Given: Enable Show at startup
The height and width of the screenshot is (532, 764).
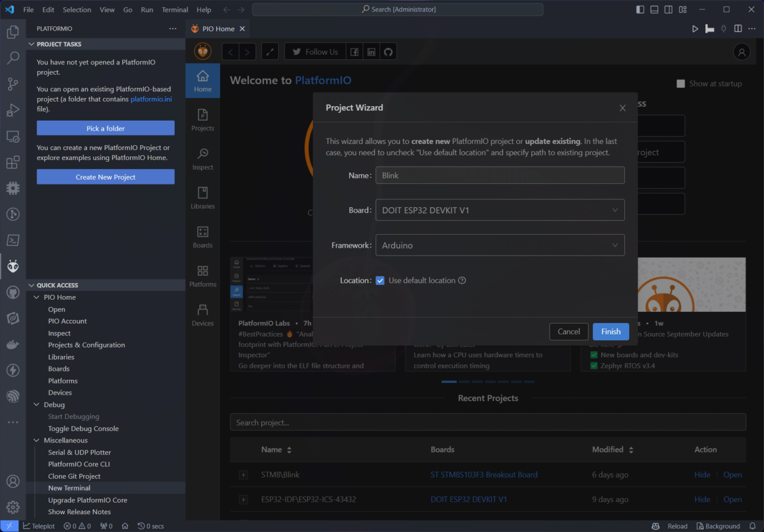Looking at the screenshot, I should click(x=680, y=84).
